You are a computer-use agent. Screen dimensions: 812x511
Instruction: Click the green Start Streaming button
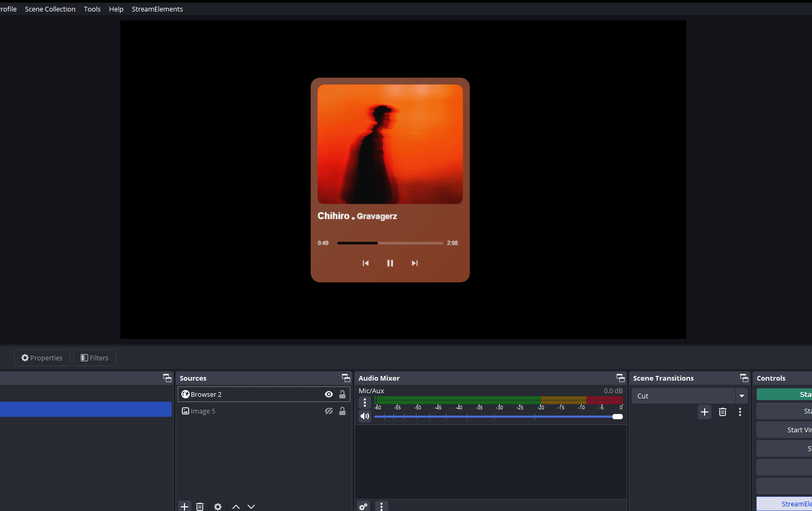(x=784, y=394)
